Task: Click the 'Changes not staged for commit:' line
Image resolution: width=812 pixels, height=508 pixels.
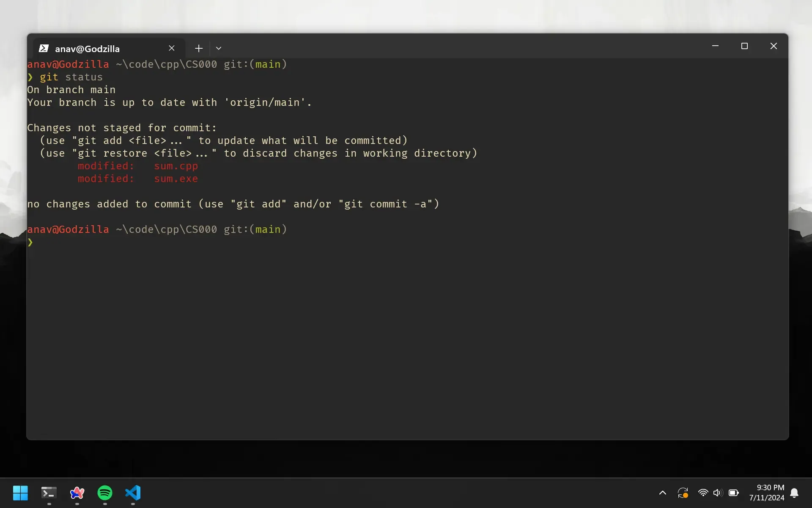Action: (122, 128)
